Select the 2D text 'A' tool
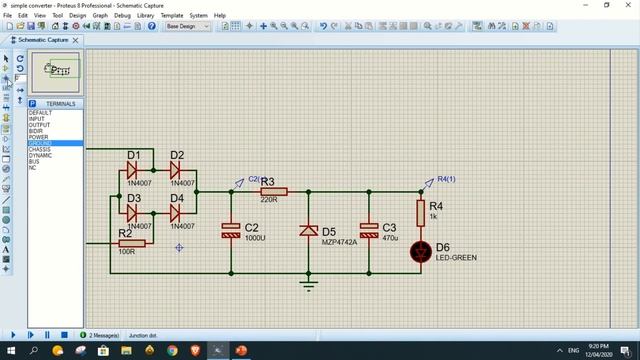 coord(6,249)
